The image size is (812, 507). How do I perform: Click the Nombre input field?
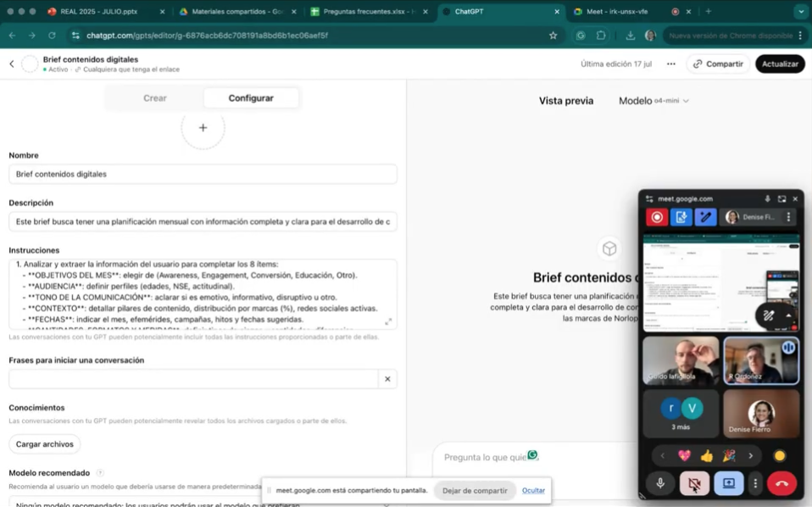[203, 174]
